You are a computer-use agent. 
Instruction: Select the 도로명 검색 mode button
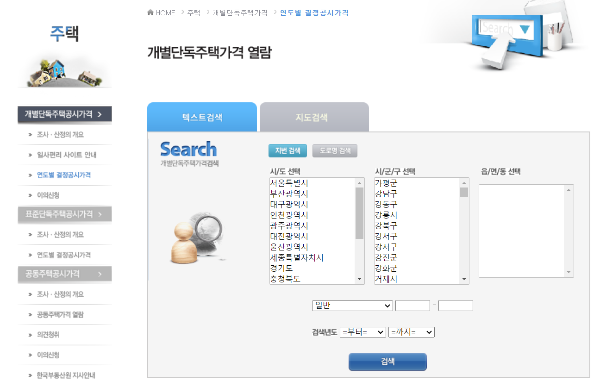click(x=335, y=151)
